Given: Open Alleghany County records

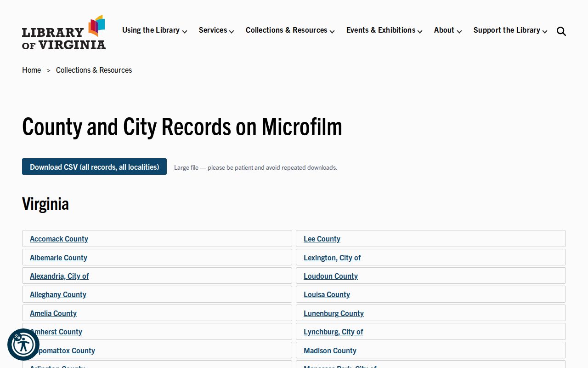Looking at the screenshot, I should [58, 294].
